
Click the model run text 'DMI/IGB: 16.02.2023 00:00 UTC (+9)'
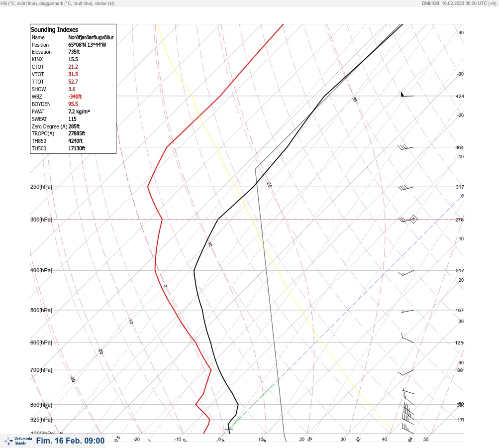click(459, 3)
